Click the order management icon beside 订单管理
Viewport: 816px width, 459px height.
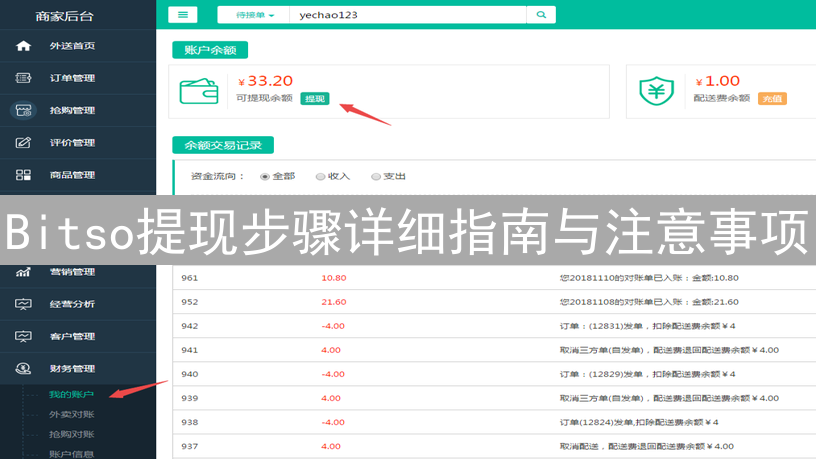click(x=23, y=78)
